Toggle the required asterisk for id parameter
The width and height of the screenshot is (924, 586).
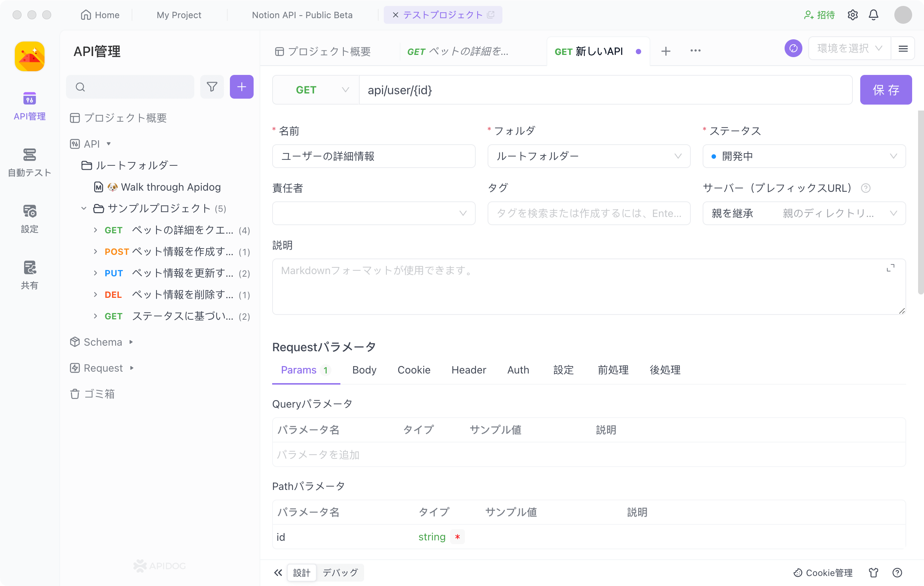[458, 537]
